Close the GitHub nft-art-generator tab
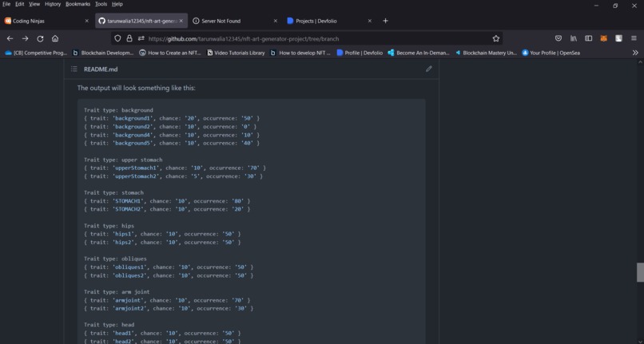 tap(181, 21)
